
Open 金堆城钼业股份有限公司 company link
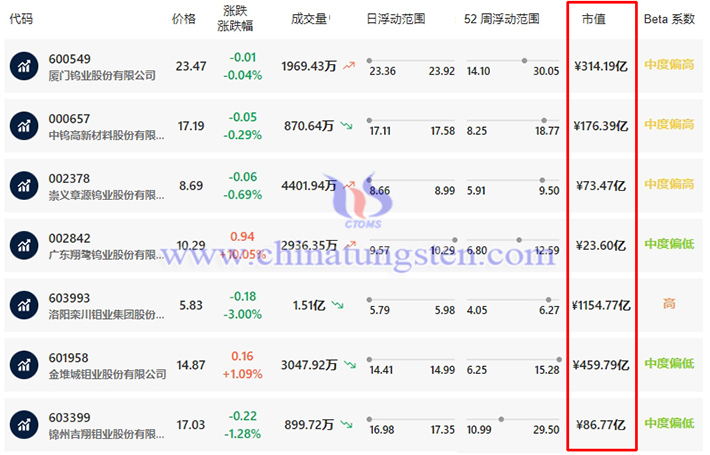[107, 374]
